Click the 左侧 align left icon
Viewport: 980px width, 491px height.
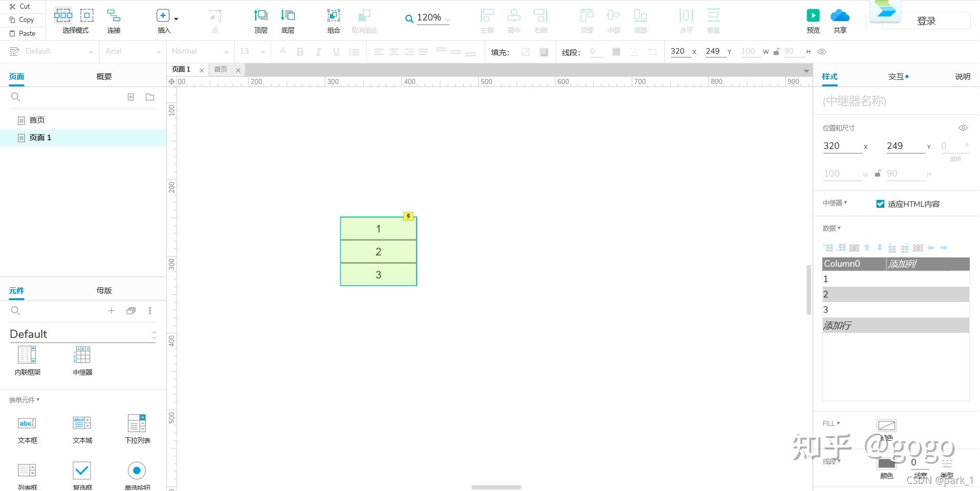click(487, 15)
